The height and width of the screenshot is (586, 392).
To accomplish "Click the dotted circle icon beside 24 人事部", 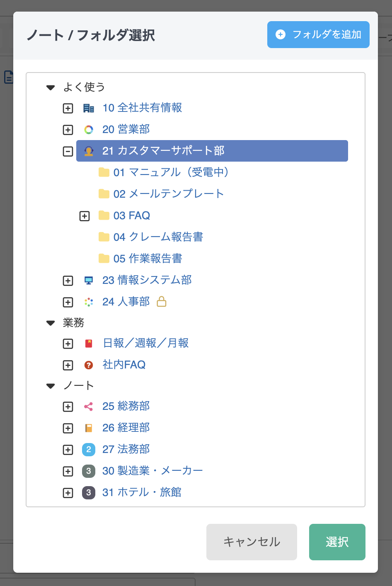I will (x=89, y=302).
